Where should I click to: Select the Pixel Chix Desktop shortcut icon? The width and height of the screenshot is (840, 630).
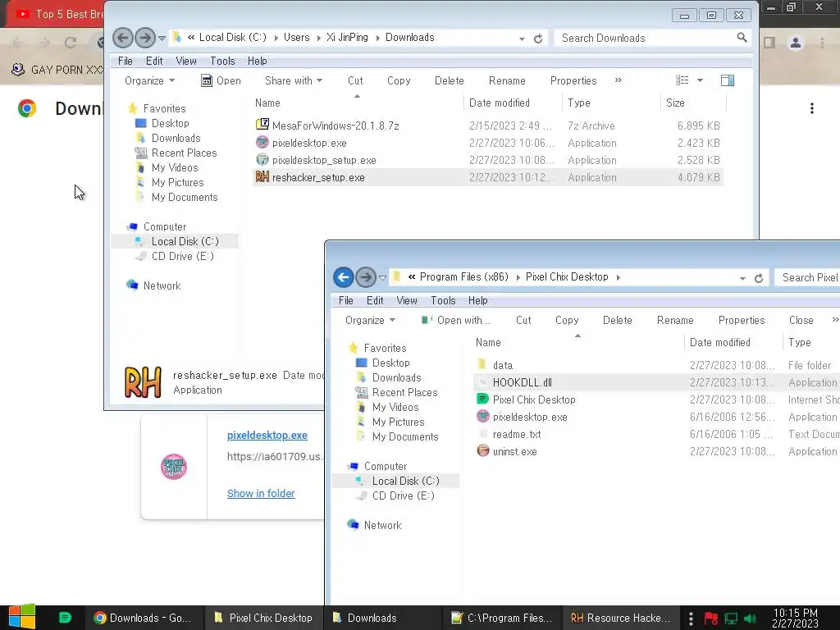(482, 399)
